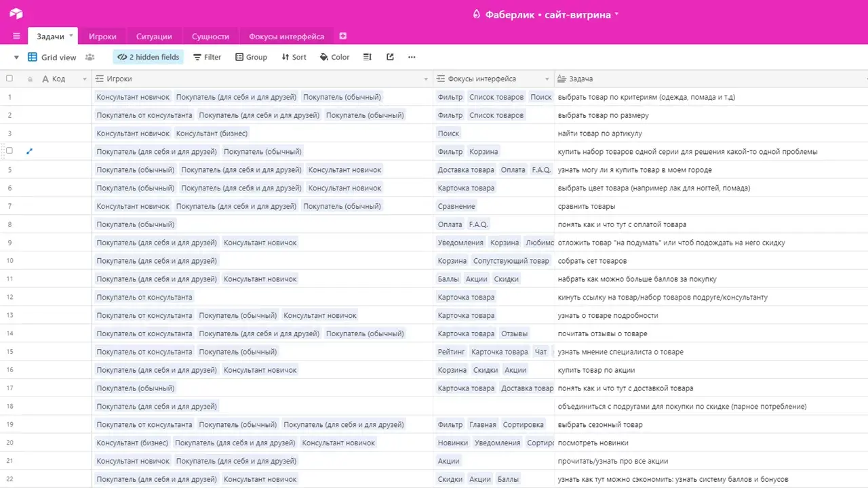Click Главная tag in row 19
Image resolution: width=868 pixels, height=488 pixels.
[x=483, y=425]
